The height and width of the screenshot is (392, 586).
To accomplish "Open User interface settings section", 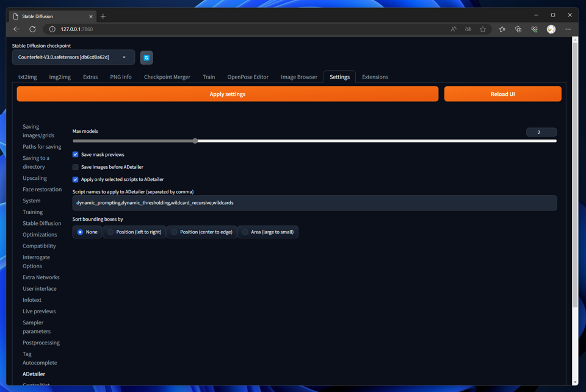I will [x=40, y=288].
